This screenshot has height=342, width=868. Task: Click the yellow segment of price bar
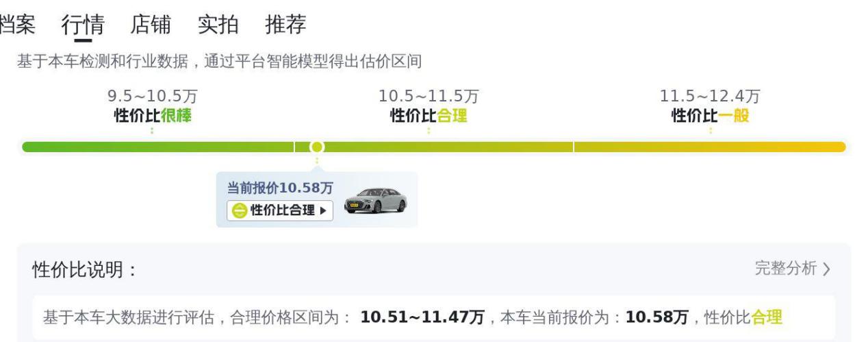[710, 147]
